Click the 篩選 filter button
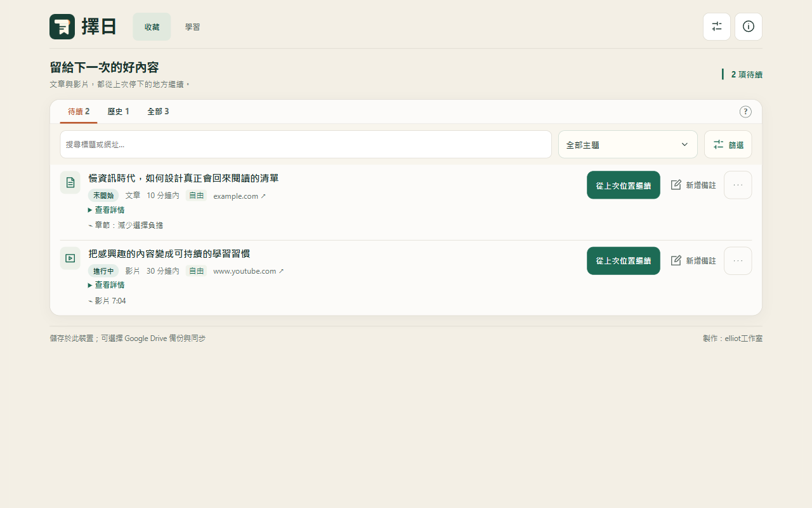812x508 pixels. [728, 144]
